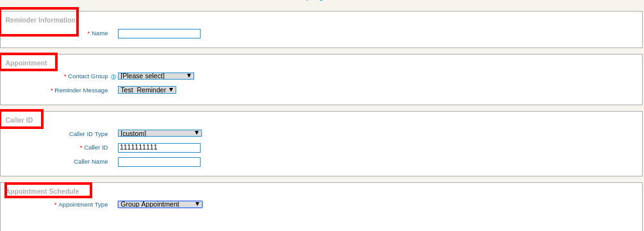
Task: Click the Reminder Information section heading
Action: click(40, 20)
